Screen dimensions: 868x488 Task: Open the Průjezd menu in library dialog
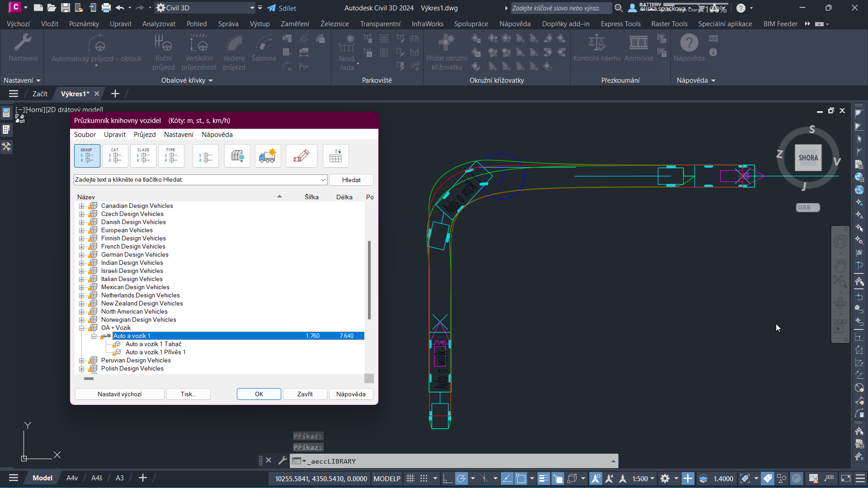click(144, 135)
